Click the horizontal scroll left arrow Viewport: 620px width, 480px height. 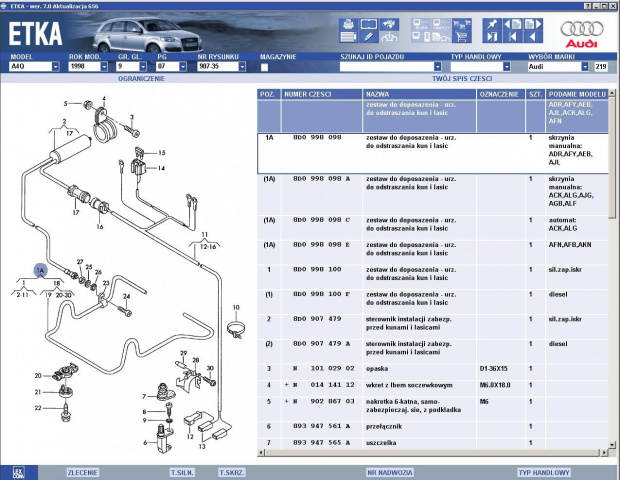click(261, 452)
